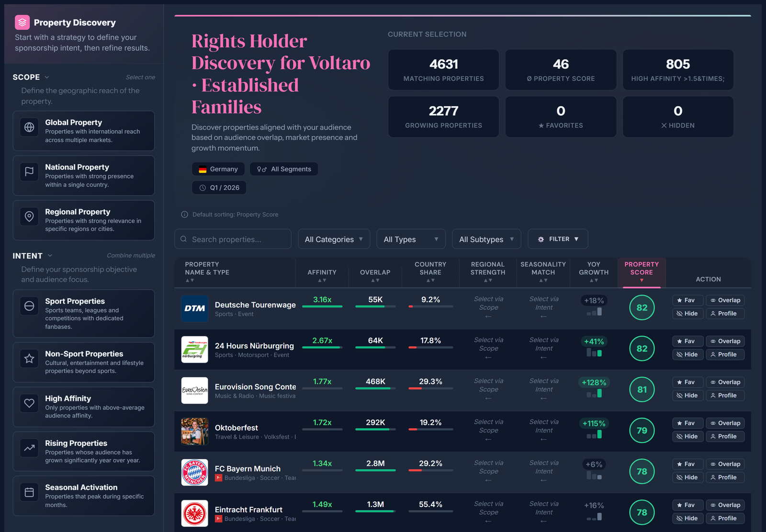Screen dimensions: 766x532
Task: Sort by the REGIONAL STRENGTH column
Action: click(x=488, y=272)
